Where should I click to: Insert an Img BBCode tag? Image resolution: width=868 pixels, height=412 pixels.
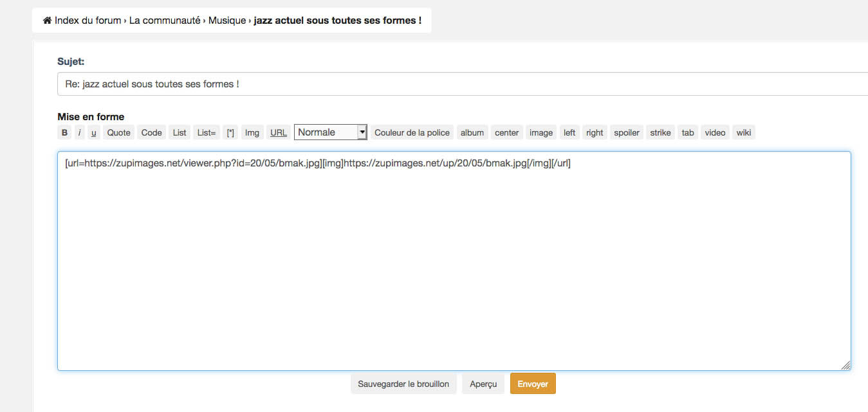click(x=252, y=132)
